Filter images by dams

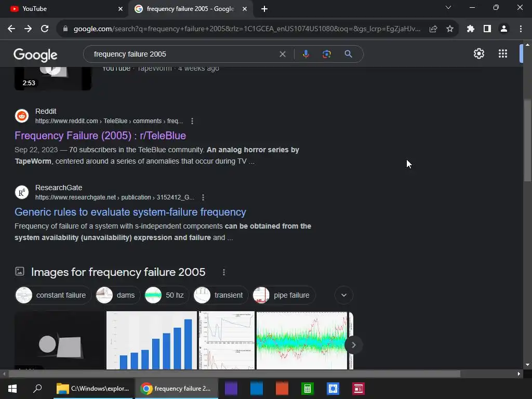point(117,295)
